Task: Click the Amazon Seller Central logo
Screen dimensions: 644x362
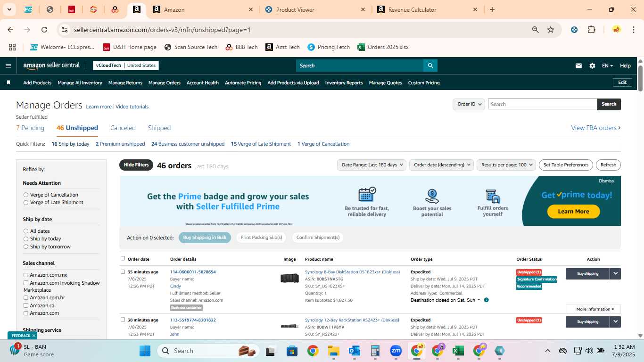Action: tap(51, 66)
